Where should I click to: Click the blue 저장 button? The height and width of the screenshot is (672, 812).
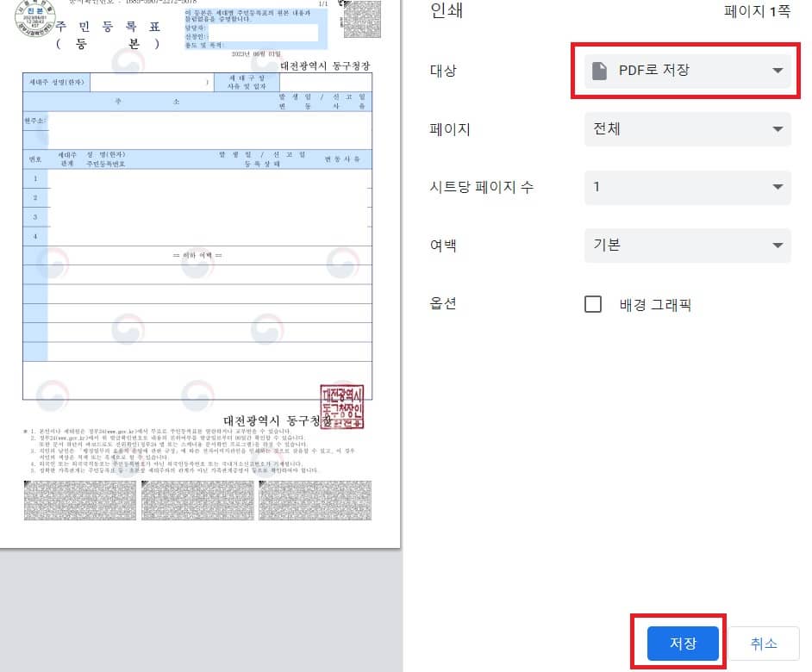point(683,643)
